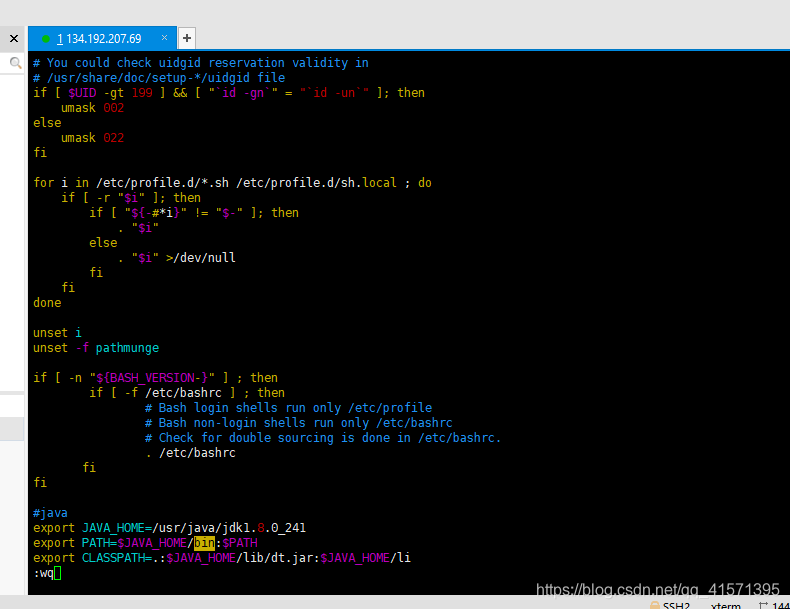The image size is (790, 609).
Task: Open a new session tab with plus button
Action: [x=187, y=38]
